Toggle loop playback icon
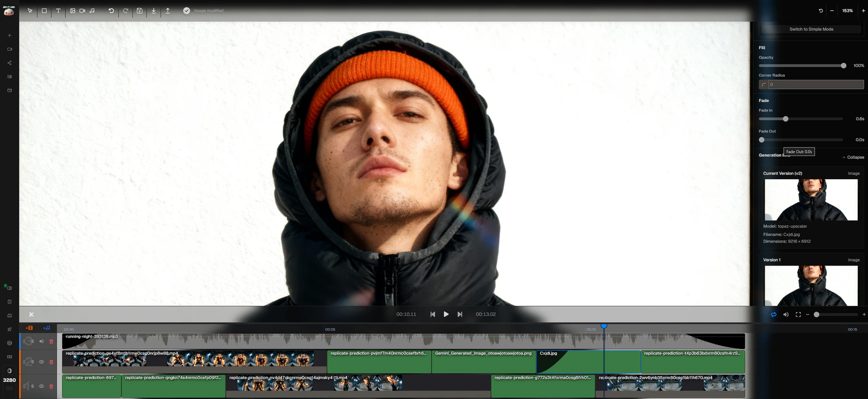The width and height of the screenshot is (868, 399). click(774, 314)
